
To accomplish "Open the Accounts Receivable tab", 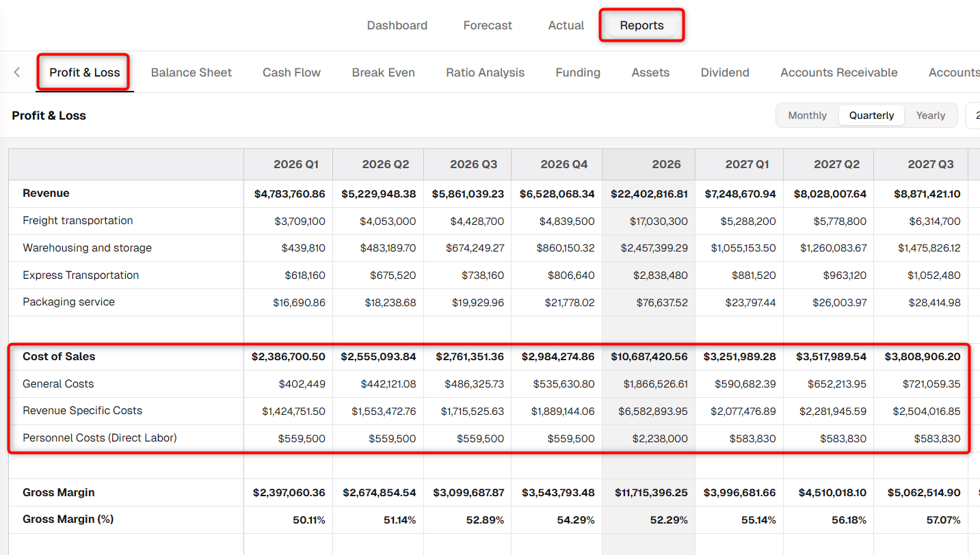I will click(x=839, y=72).
